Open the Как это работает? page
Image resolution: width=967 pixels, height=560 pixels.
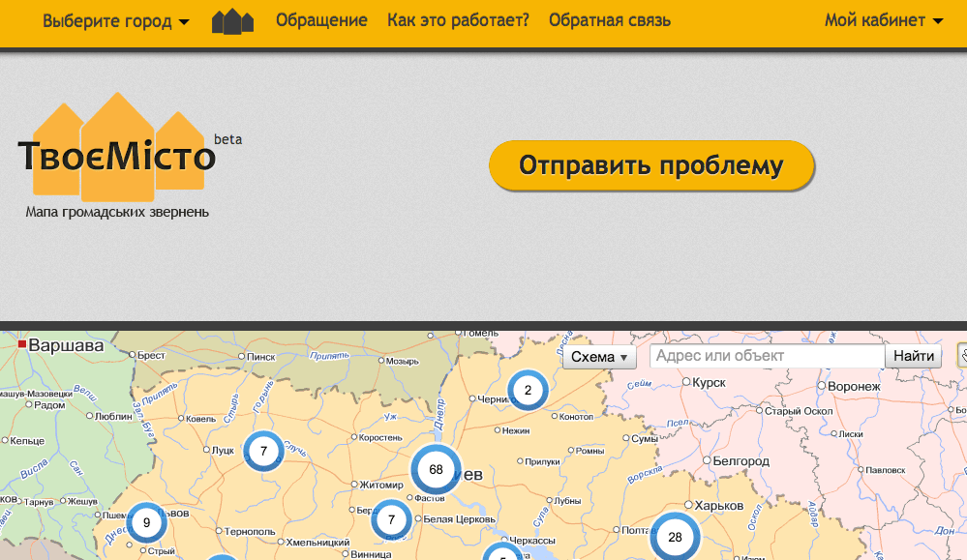click(x=458, y=21)
